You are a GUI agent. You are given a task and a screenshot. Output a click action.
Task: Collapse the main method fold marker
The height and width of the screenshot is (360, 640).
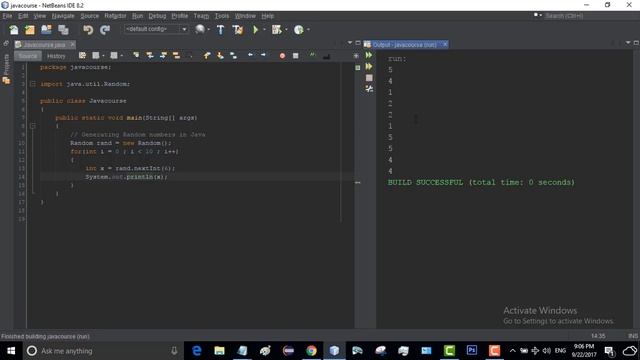pyautogui.click(x=33, y=126)
